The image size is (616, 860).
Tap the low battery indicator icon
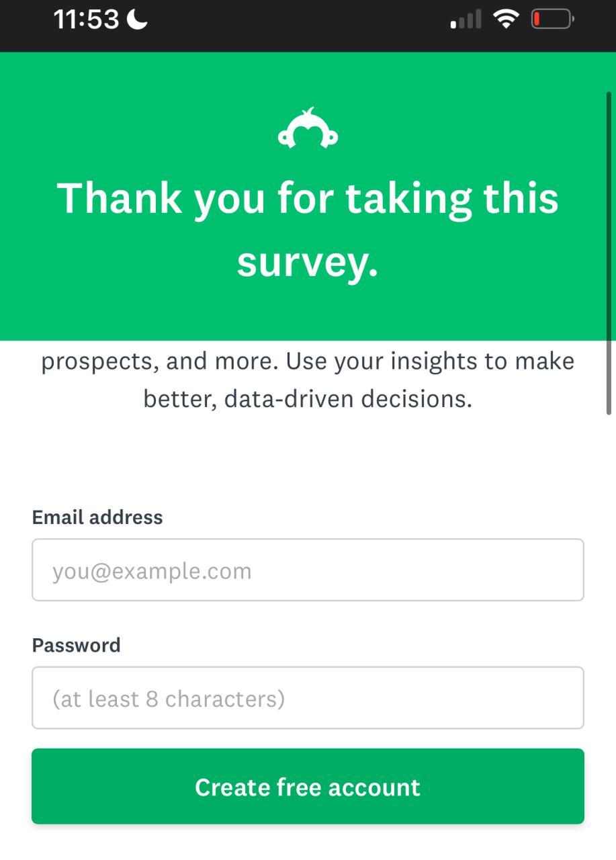(552, 19)
